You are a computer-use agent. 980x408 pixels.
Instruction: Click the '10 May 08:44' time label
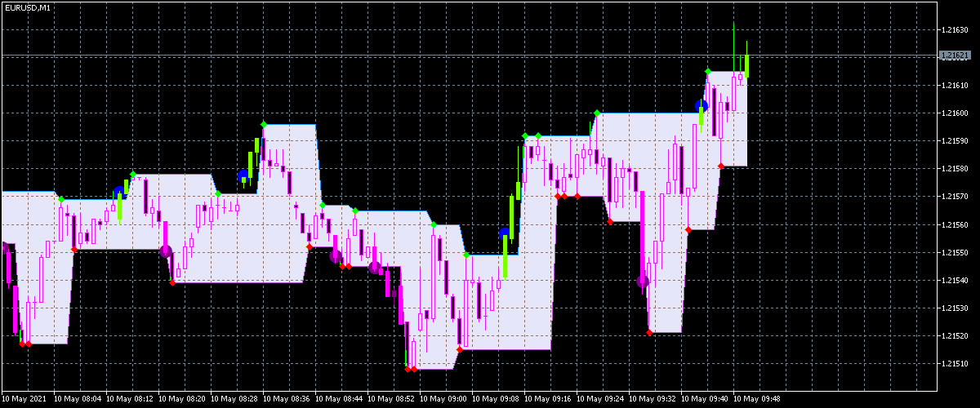coord(339,400)
